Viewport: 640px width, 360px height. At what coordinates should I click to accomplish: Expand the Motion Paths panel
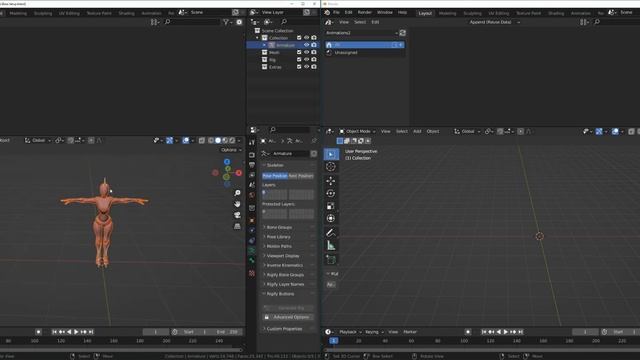(288, 246)
